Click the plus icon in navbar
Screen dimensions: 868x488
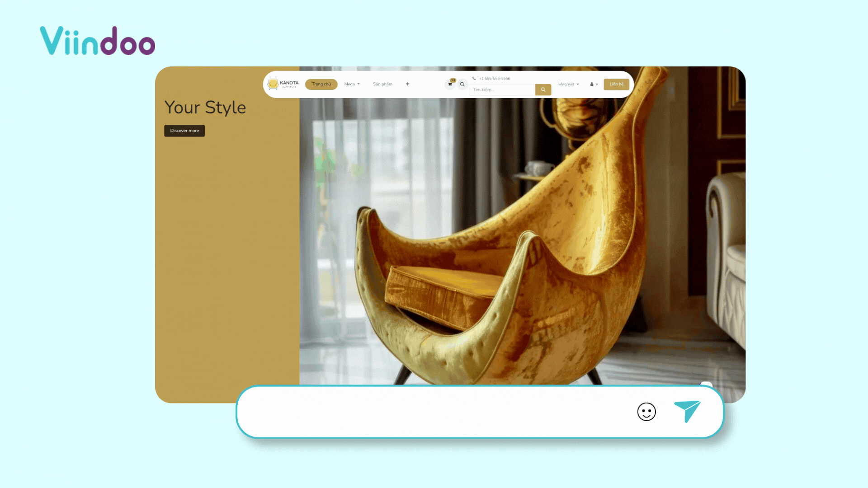point(407,84)
